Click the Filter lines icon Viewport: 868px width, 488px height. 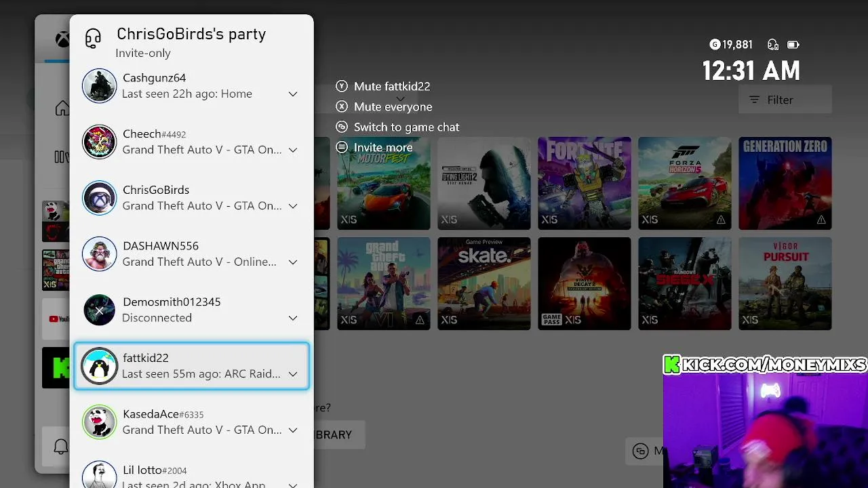[x=754, y=100]
